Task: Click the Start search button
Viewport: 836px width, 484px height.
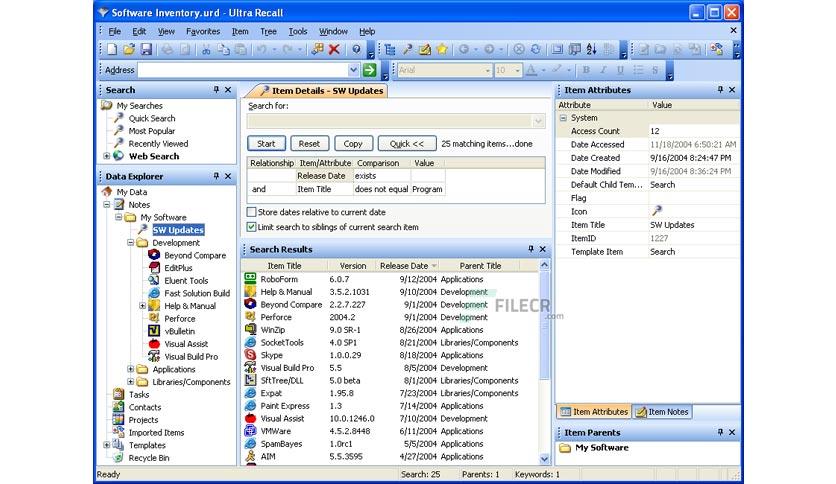Action: 266,143
